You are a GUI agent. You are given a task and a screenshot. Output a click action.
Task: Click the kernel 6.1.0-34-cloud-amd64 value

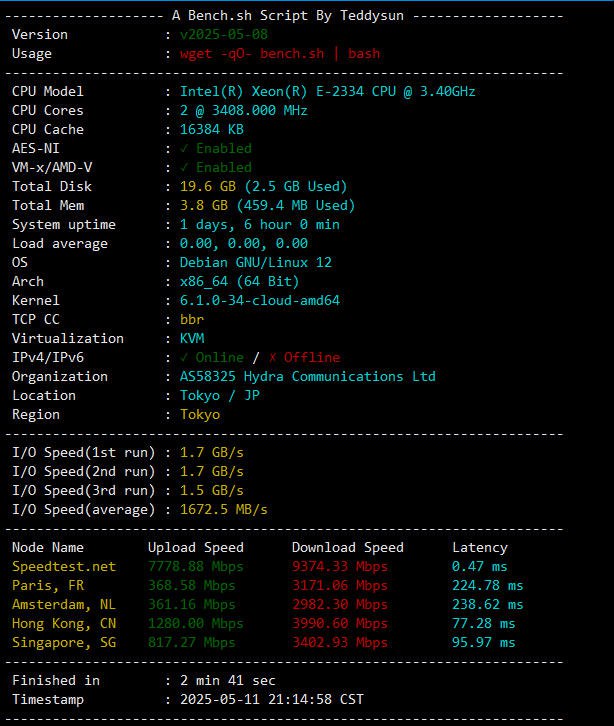tap(260, 300)
